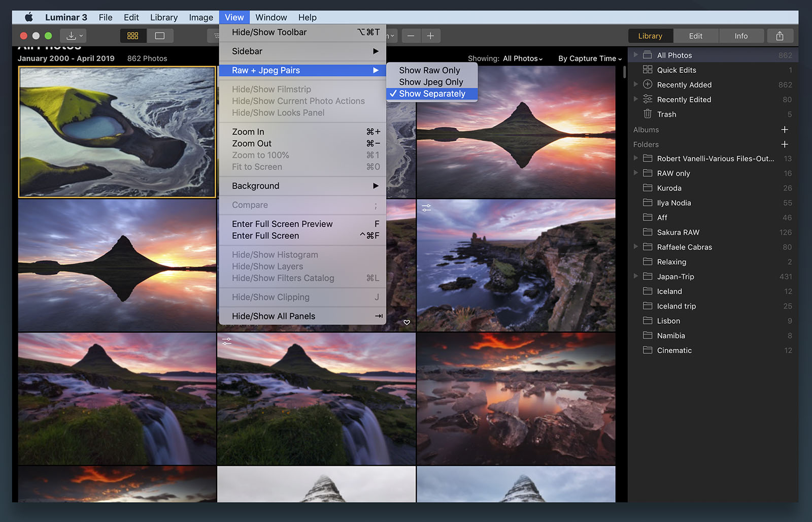Screen dimensions: 812x522
Task: Select the Library tab
Action: click(x=650, y=36)
